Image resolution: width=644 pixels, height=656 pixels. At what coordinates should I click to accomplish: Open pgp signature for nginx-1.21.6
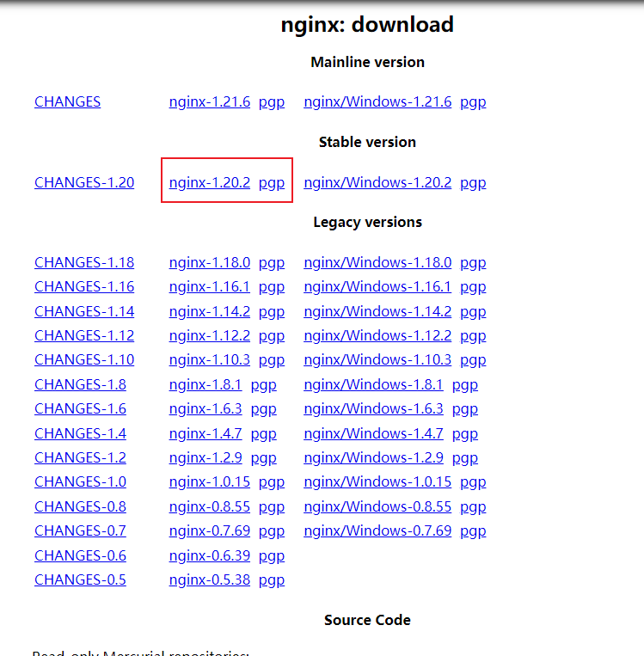tap(272, 102)
